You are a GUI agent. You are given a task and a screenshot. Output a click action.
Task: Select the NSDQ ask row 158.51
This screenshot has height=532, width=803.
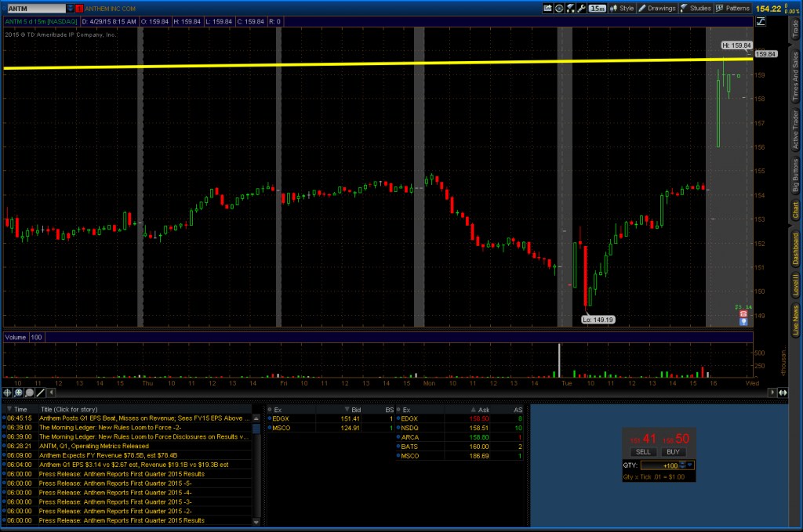460,428
